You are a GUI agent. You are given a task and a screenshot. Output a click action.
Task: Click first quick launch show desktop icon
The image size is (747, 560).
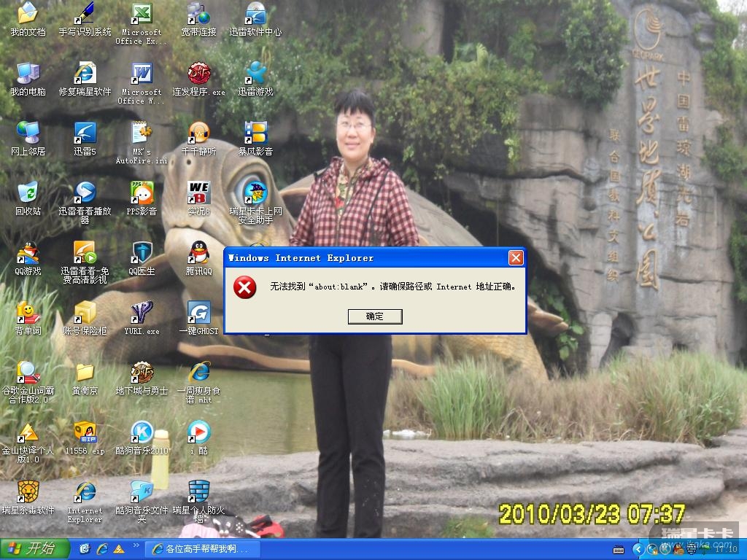(85, 549)
